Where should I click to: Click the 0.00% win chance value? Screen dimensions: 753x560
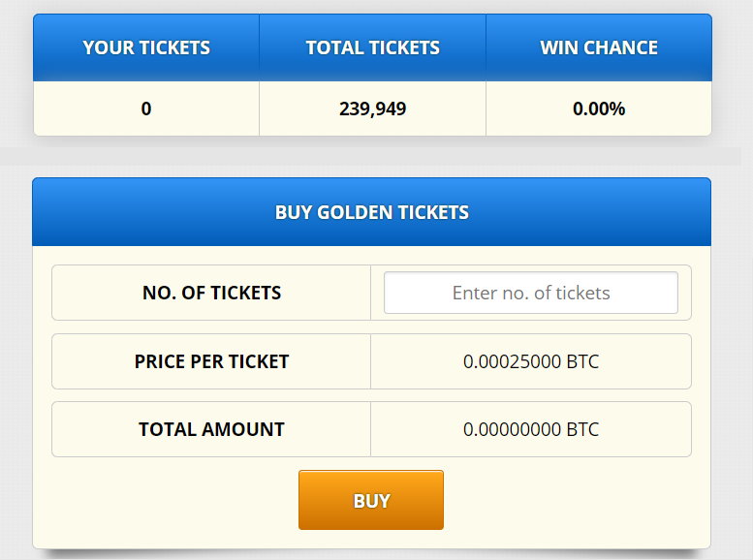[x=599, y=109]
